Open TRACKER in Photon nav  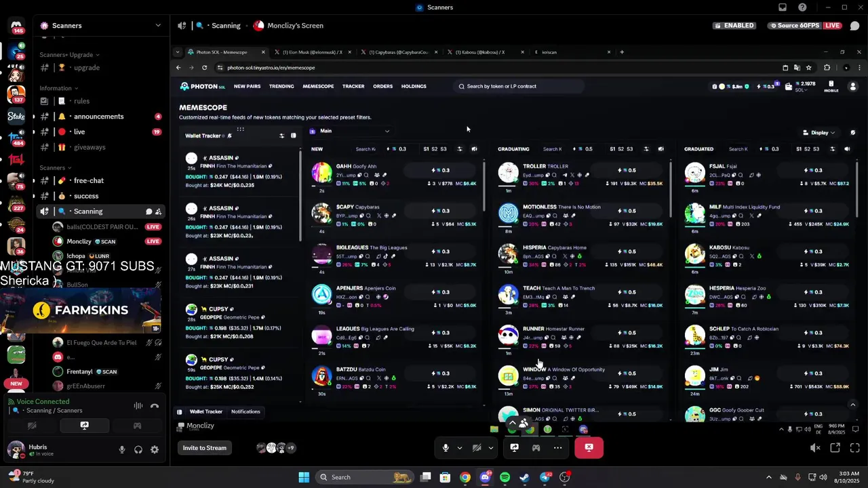(353, 86)
